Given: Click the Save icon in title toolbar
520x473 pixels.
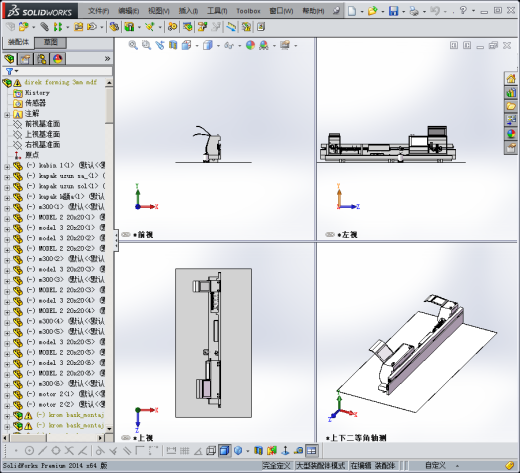Looking at the screenshot, I should coord(394,11).
